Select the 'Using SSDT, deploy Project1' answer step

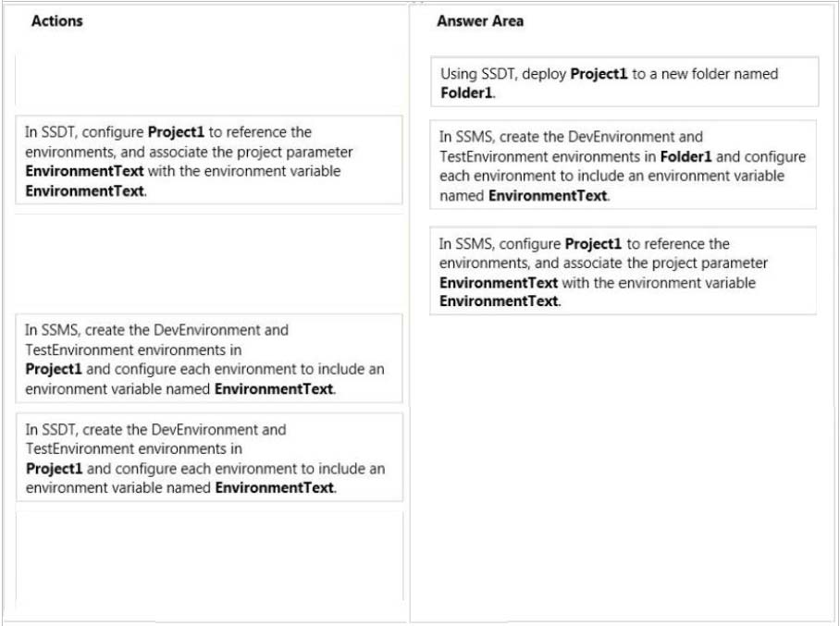coord(624,82)
